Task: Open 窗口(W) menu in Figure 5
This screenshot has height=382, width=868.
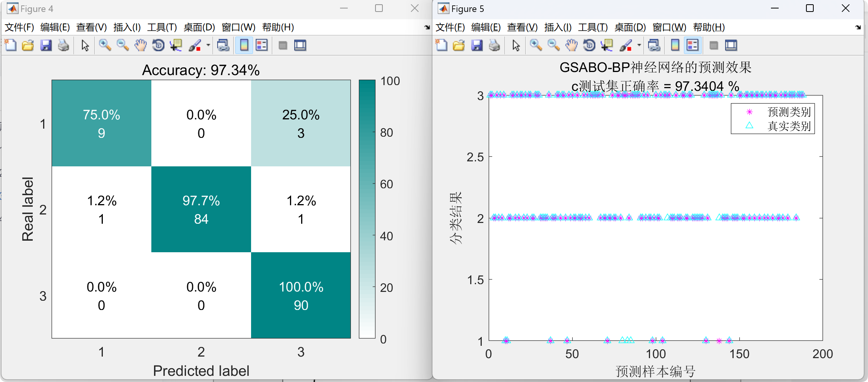Action: coord(669,27)
